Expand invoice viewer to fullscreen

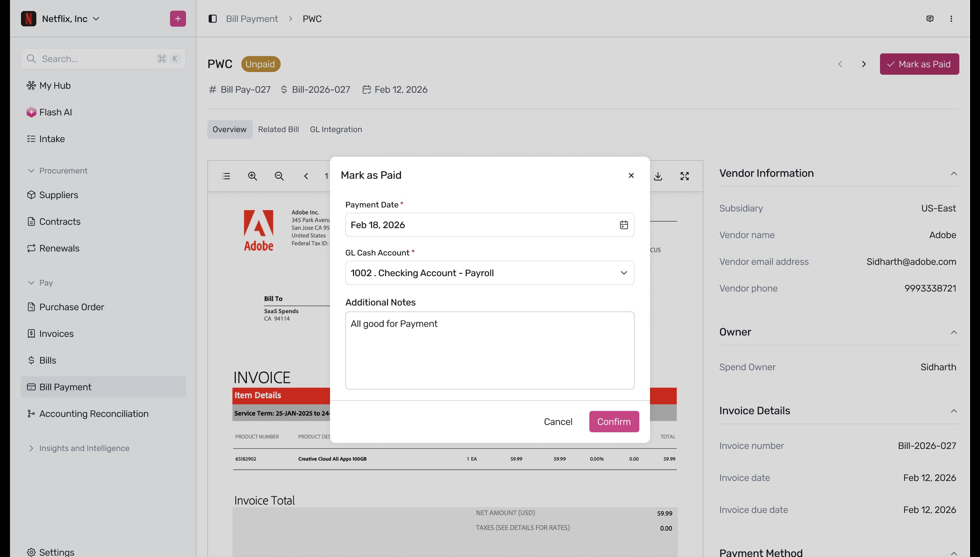pos(684,176)
